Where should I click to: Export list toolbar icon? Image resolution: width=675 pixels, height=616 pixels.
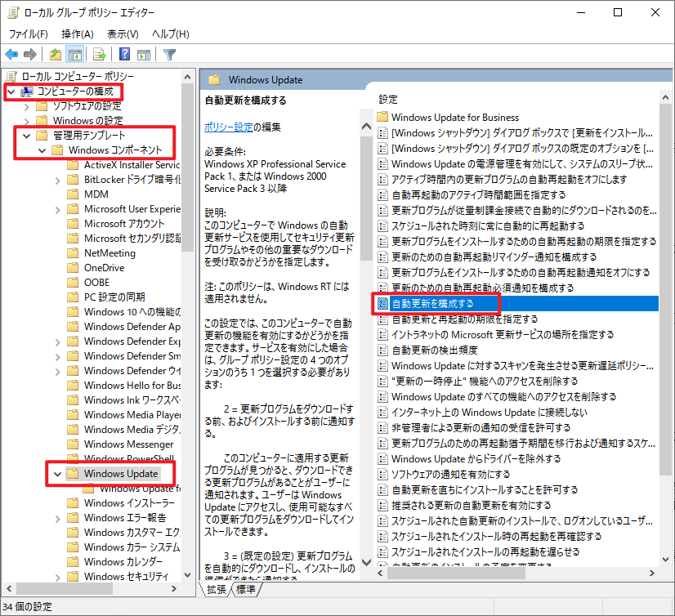tap(100, 54)
